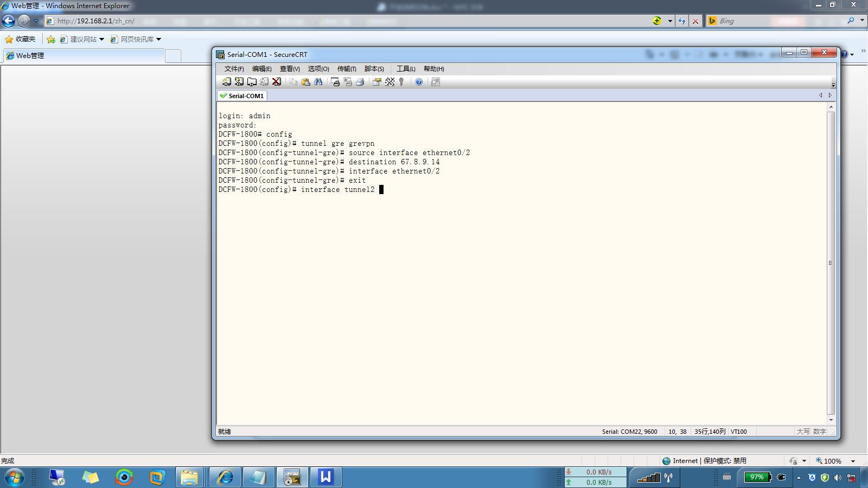
Task: Click the Quick Connect toolbar icon
Action: coord(239,82)
